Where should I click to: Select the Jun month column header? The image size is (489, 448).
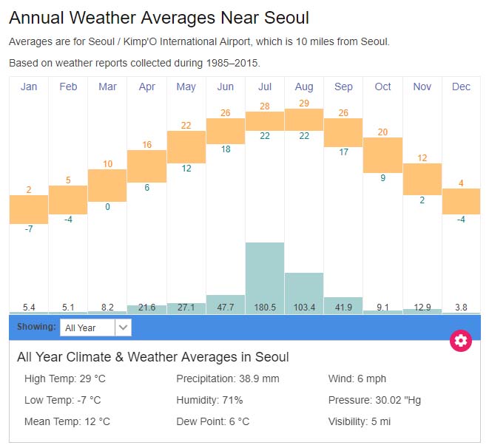226,86
